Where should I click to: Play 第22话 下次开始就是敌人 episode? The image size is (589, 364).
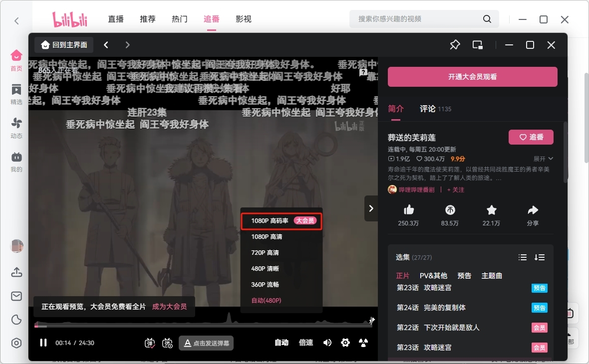tap(472, 328)
